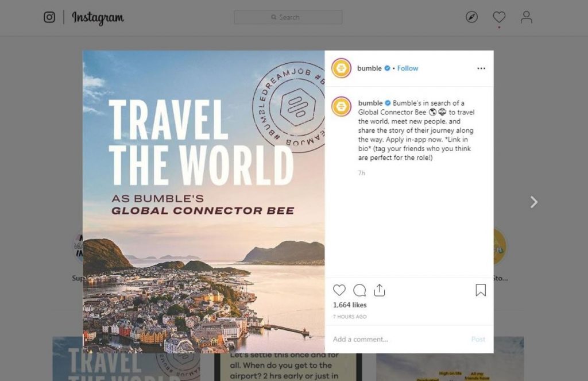Image resolution: width=588 pixels, height=381 pixels.
Task: Click the 7 HOURS AGO timestamp
Action: point(350,317)
